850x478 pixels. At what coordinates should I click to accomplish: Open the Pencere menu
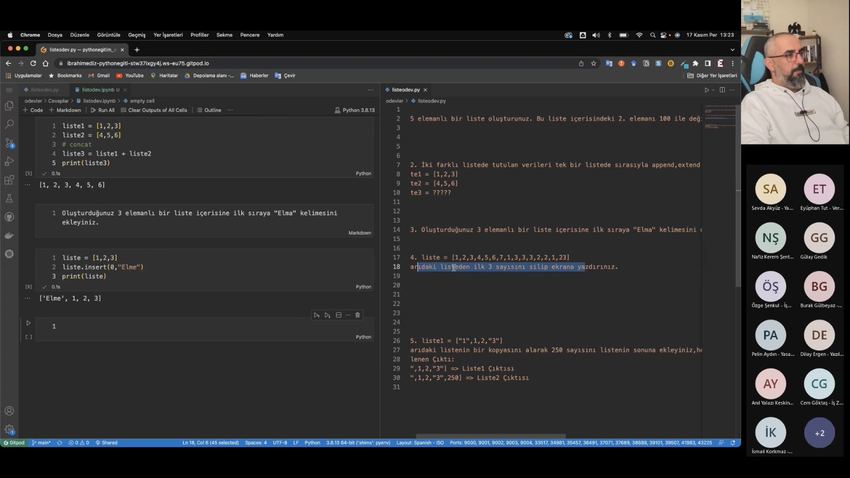coord(250,35)
